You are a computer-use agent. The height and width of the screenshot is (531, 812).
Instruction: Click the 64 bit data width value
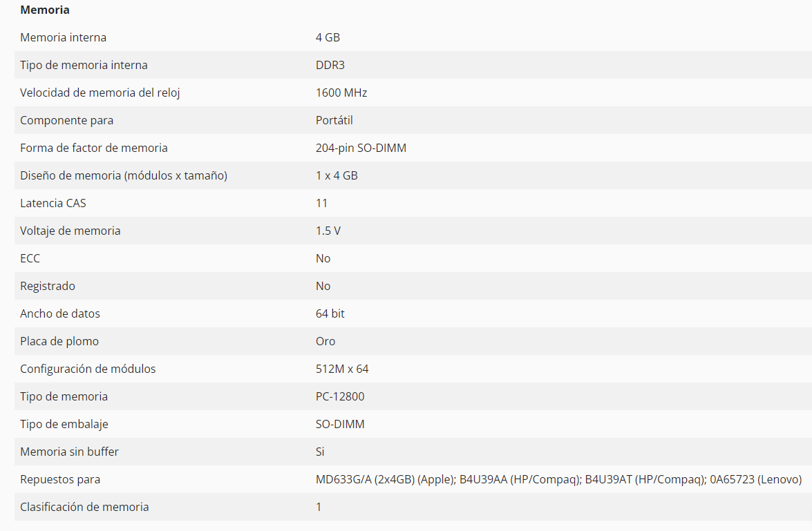330,313
